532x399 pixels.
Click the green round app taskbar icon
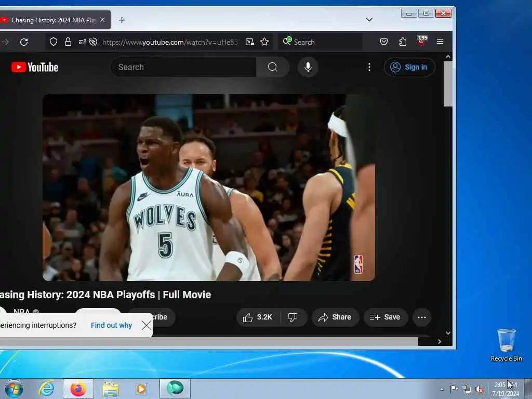(x=175, y=388)
